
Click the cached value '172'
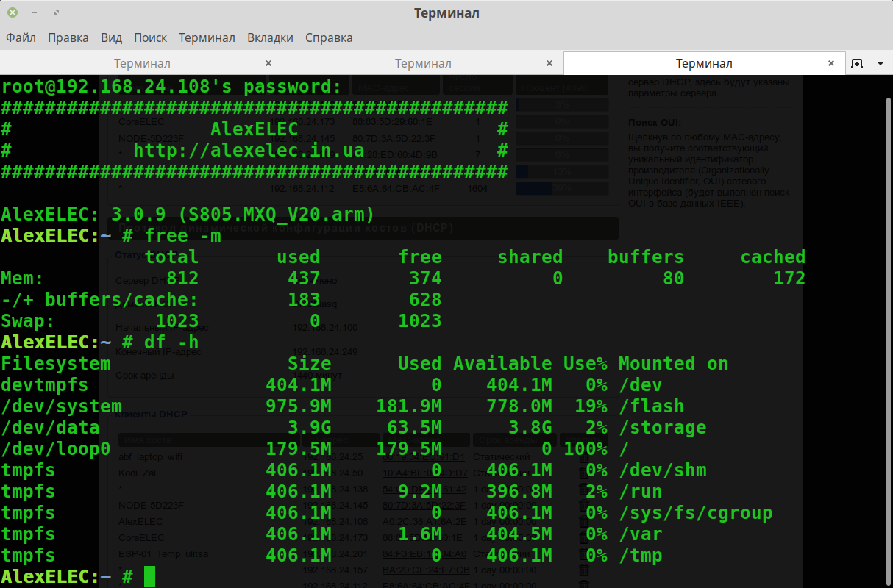[790, 279]
